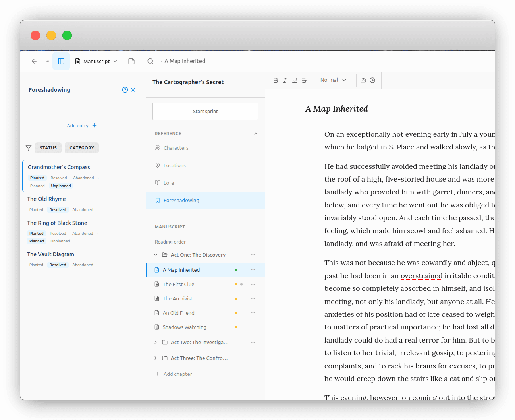Filter entries by STATUS
The width and height of the screenshot is (515, 420).
click(x=48, y=148)
